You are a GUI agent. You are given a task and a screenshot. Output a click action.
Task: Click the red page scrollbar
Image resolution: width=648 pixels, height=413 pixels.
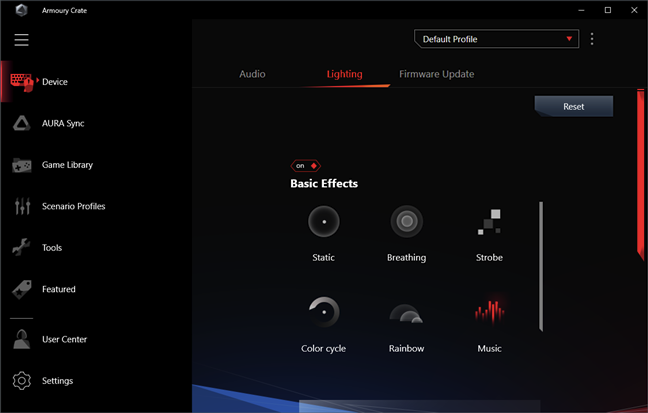(x=641, y=174)
